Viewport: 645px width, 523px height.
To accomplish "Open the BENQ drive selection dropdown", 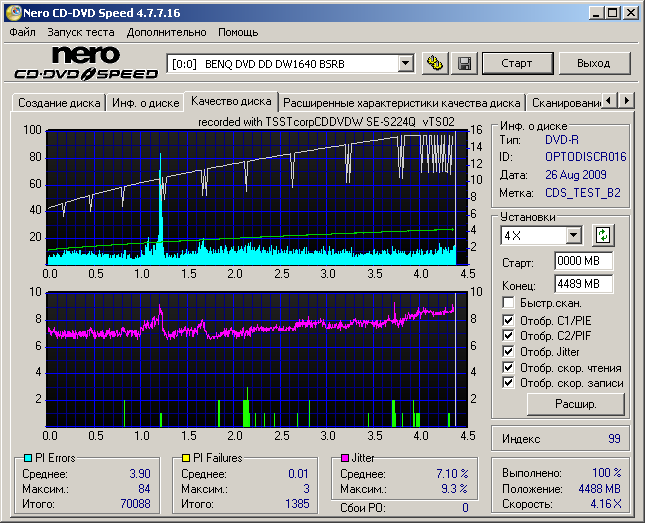I will (405, 63).
